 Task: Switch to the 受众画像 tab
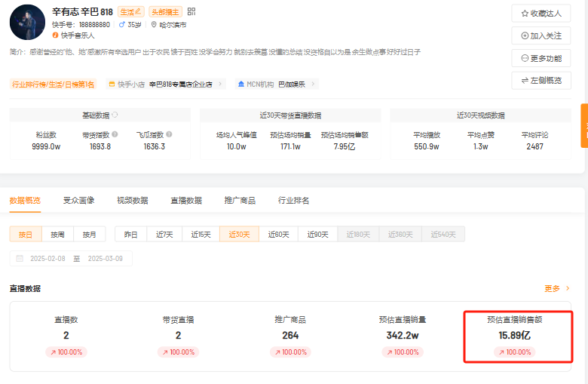[78, 201]
